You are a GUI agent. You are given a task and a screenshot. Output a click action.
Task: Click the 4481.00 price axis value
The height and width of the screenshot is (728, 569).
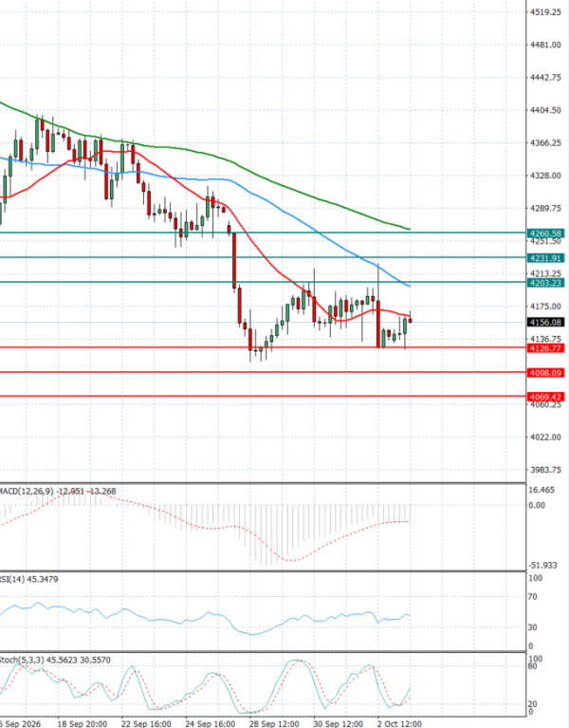[x=545, y=45]
